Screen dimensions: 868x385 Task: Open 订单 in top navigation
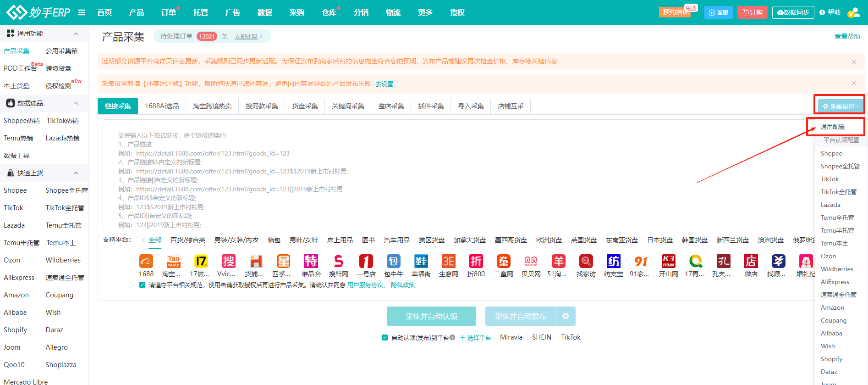169,12
